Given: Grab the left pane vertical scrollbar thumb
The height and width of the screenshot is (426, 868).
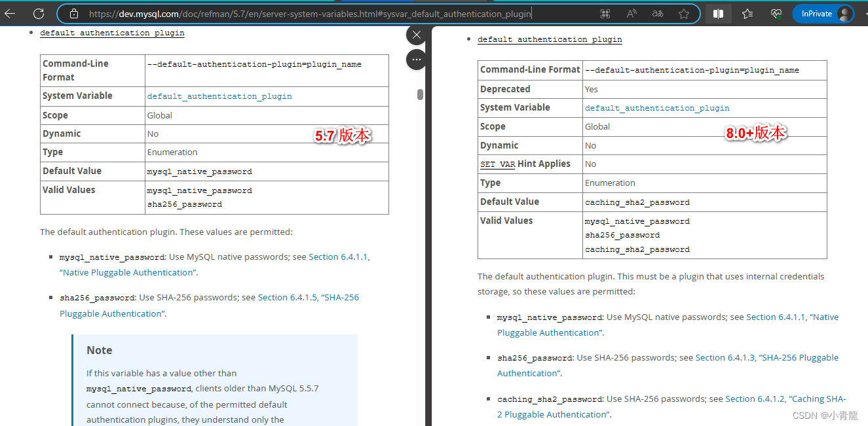Looking at the screenshot, I should 420,94.
